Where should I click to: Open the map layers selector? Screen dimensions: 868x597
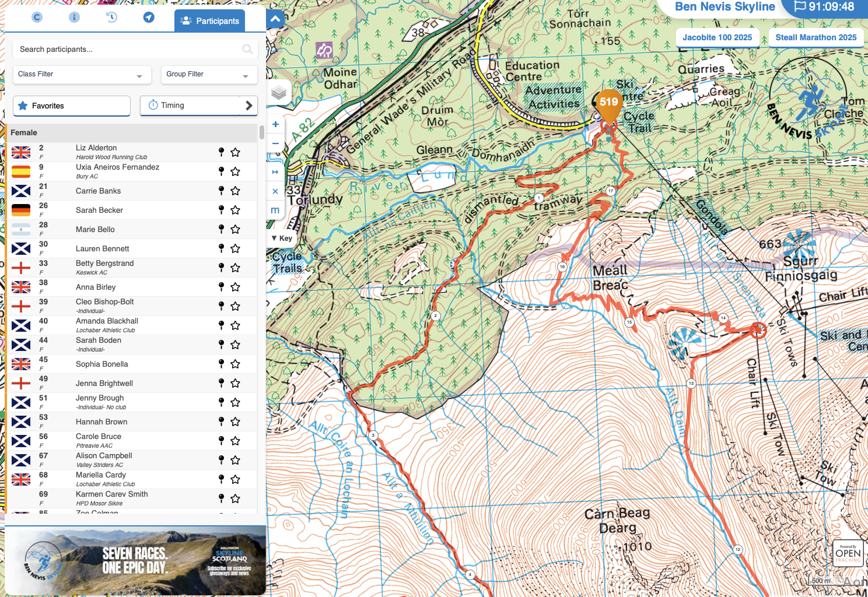click(x=279, y=92)
